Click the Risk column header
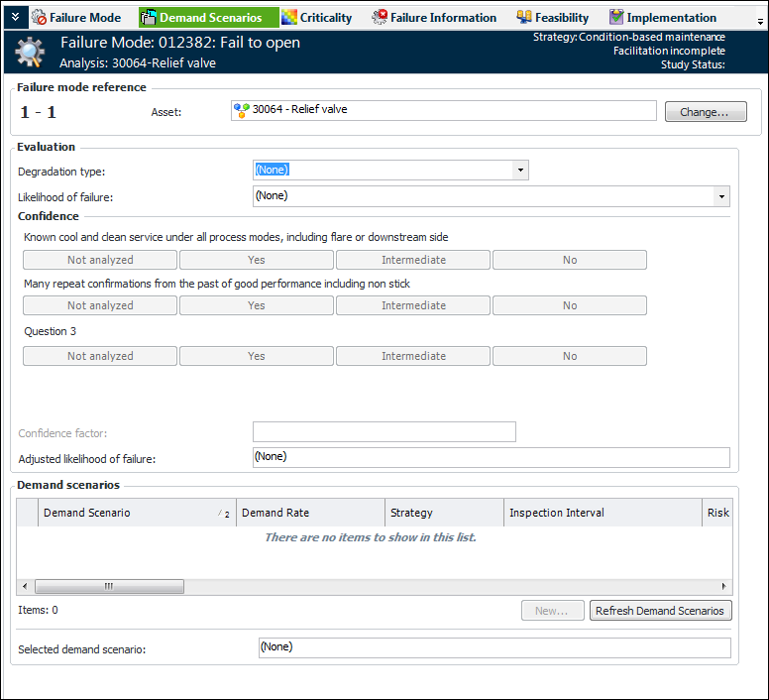Screen dimensions: 769x700 click(x=717, y=513)
